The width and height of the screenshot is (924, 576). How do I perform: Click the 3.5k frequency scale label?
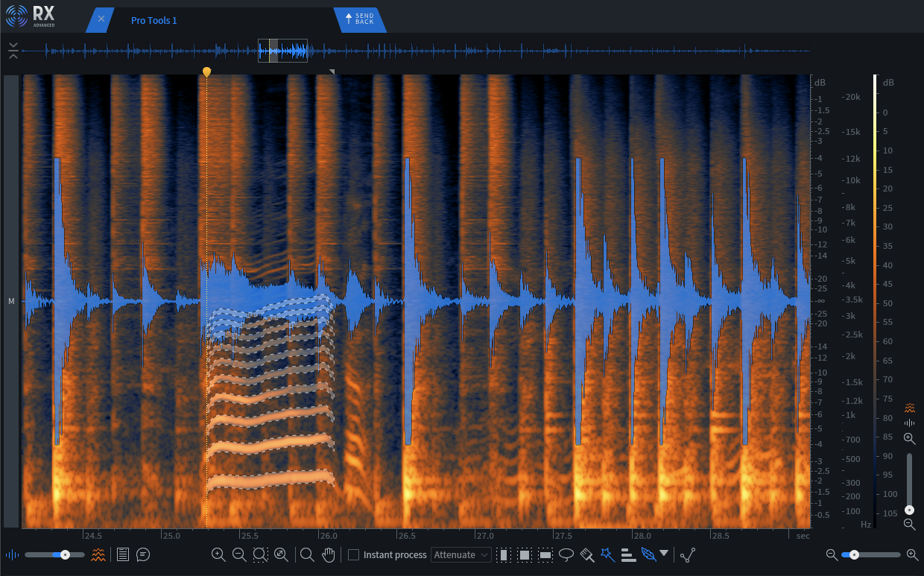(x=852, y=300)
